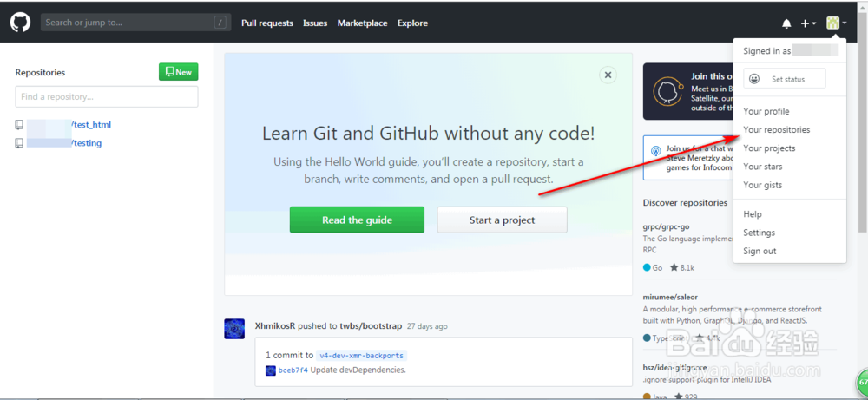Click repo icon beside test_html
The image size is (868, 400).
(x=19, y=124)
